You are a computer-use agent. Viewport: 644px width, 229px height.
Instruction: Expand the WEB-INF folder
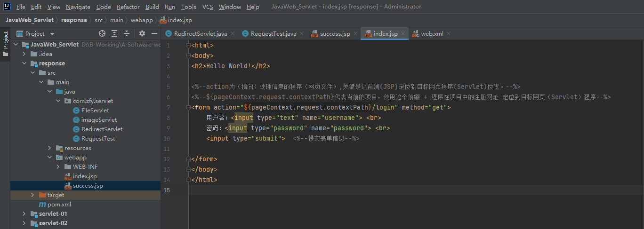[58, 167]
